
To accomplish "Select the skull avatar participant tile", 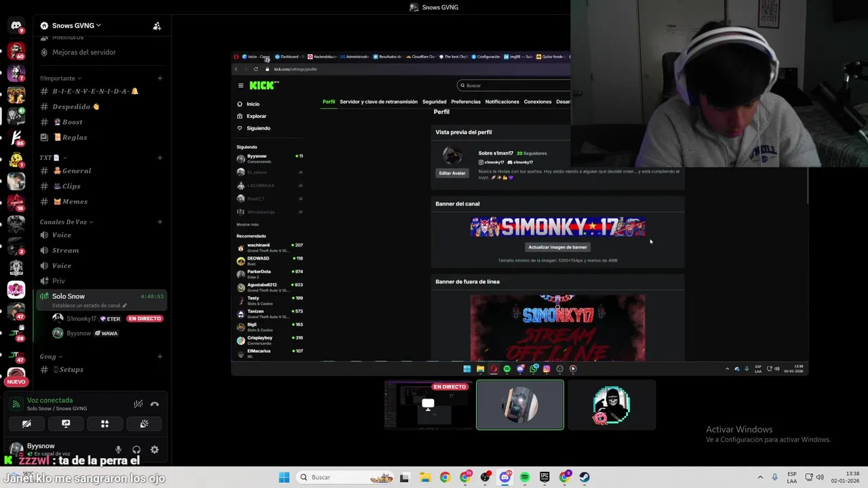I will pos(612,405).
